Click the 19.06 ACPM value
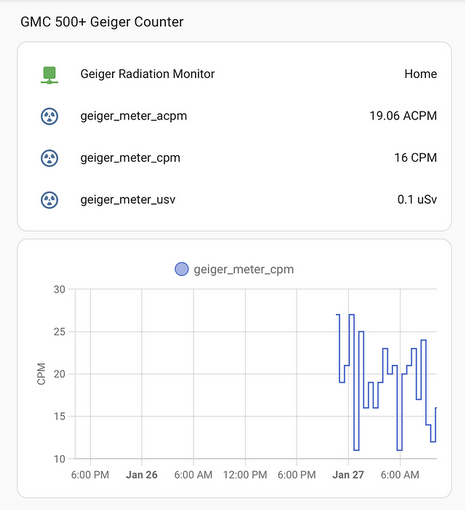465x510 pixels. (x=403, y=116)
